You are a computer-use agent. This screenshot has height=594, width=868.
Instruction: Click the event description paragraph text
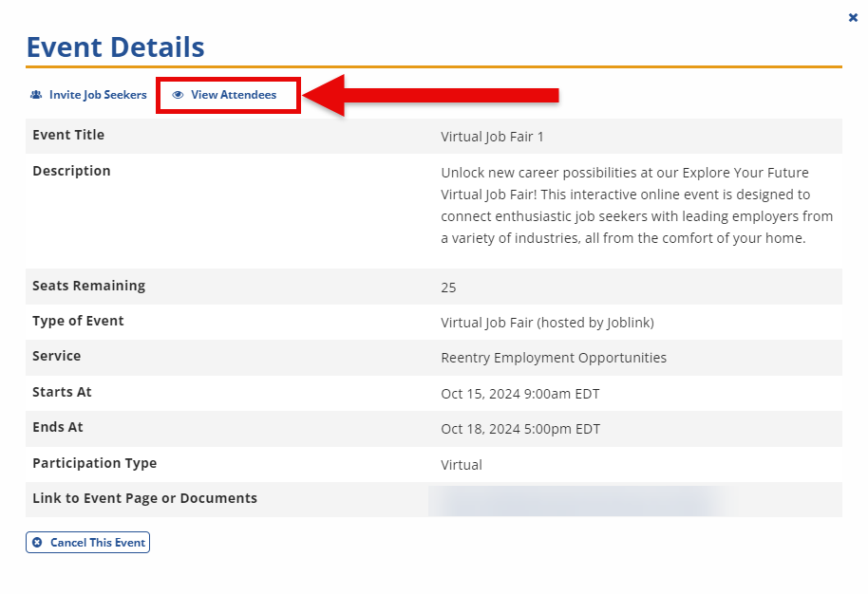(x=636, y=205)
